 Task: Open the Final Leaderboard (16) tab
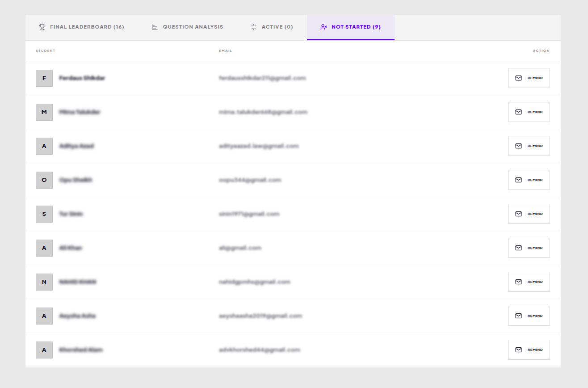tap(82, 27)
